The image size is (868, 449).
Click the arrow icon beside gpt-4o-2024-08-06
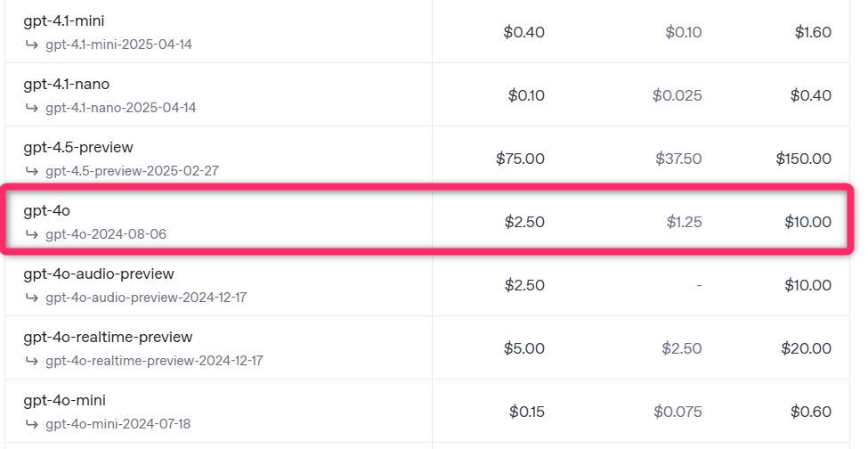click(31, 233)
